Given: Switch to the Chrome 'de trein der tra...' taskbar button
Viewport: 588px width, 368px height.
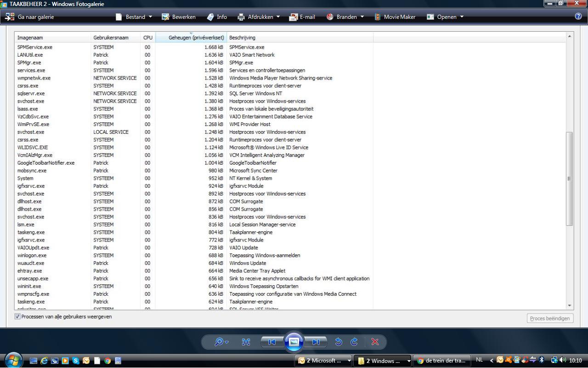Looking at the screenshot, I should coord(441,361).
